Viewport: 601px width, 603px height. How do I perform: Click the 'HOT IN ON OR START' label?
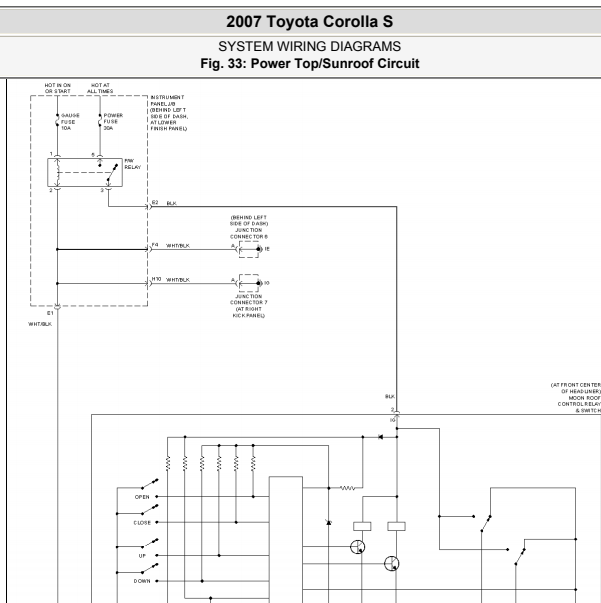(x=58, y=88)
